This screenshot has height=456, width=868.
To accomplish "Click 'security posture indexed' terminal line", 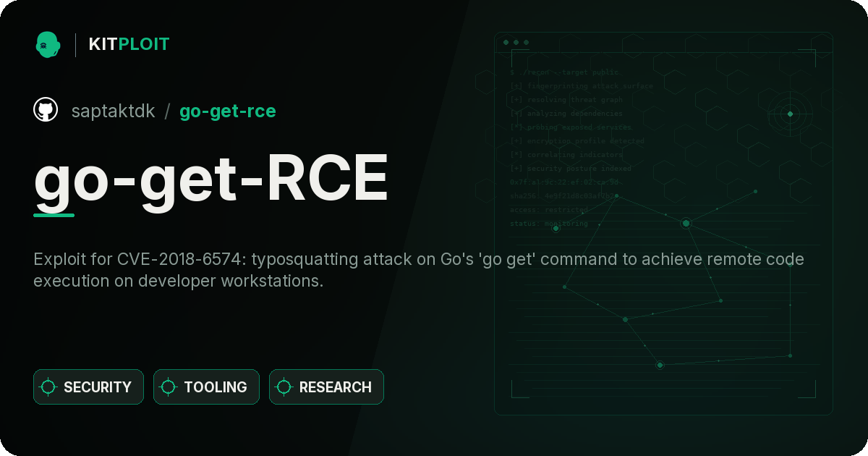I will coord(571,168).
